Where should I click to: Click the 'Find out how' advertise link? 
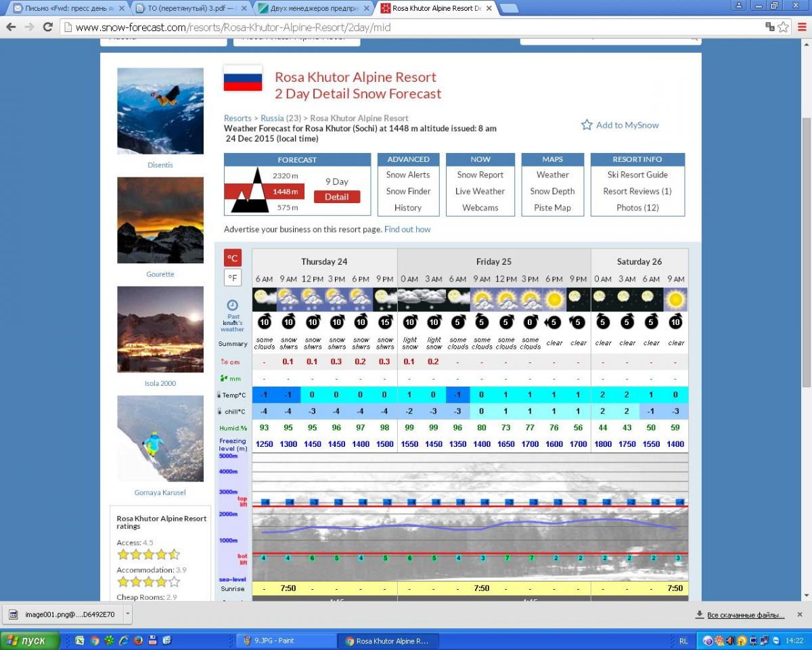[x=407, y=230]
